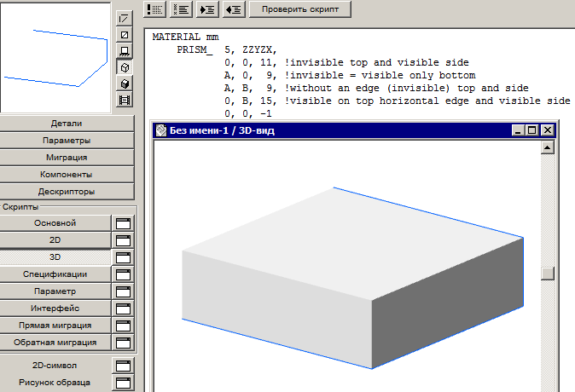Click the comment selected lines toolbar icon
This screenshot has height=392, width=575.
(154, 9)
